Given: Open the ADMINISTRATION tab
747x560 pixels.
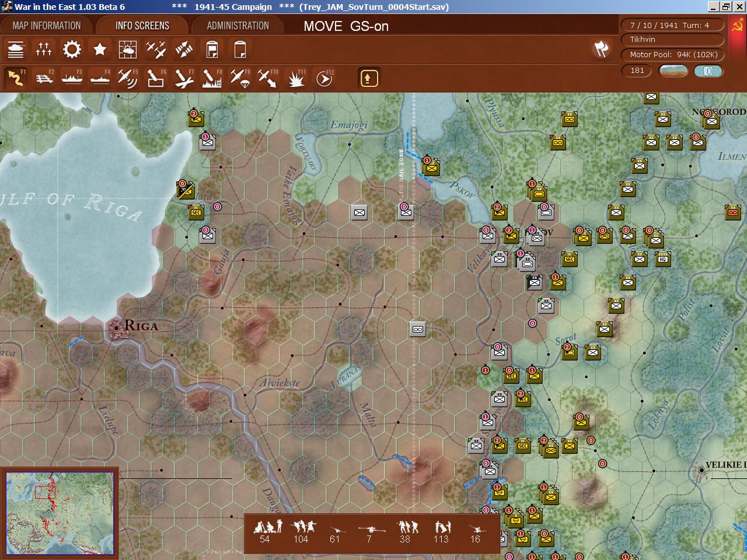Looking at the screenshot, I should [238, 26].
